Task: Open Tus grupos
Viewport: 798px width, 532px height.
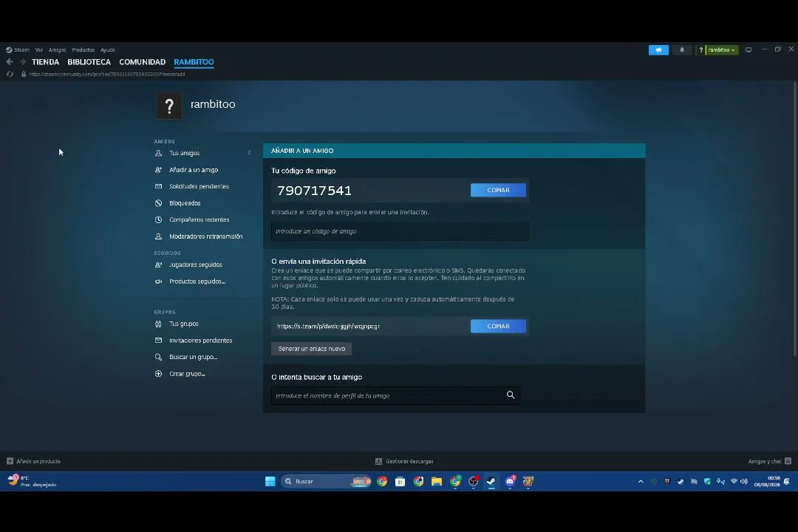Action: pyautogui.click(x=184, y=324)
